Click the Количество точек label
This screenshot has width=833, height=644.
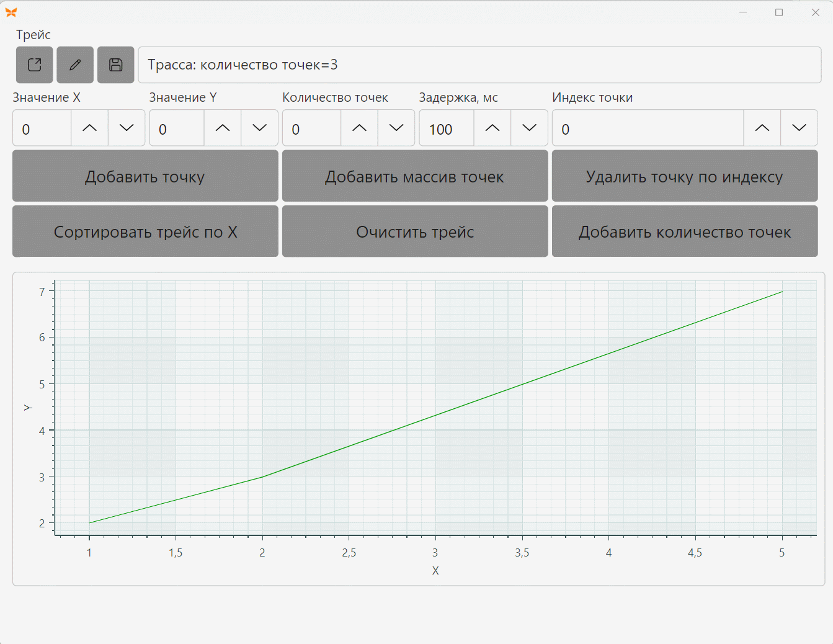[x=335, y=97]
